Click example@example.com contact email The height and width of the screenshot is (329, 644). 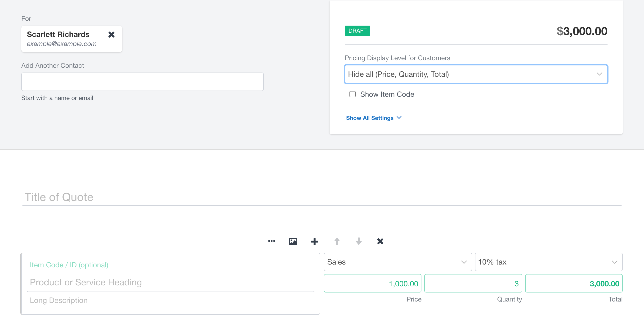tap(62, 44)
